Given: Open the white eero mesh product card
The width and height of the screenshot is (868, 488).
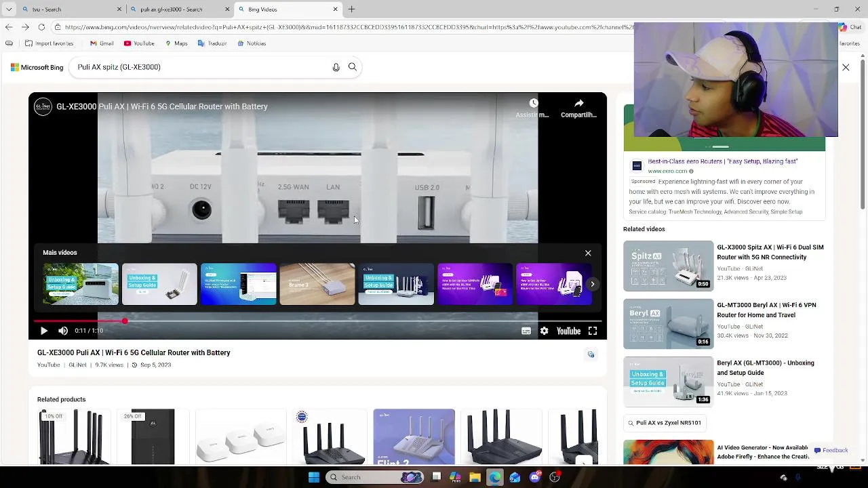Looking at the screenshot, I should 240,436.
